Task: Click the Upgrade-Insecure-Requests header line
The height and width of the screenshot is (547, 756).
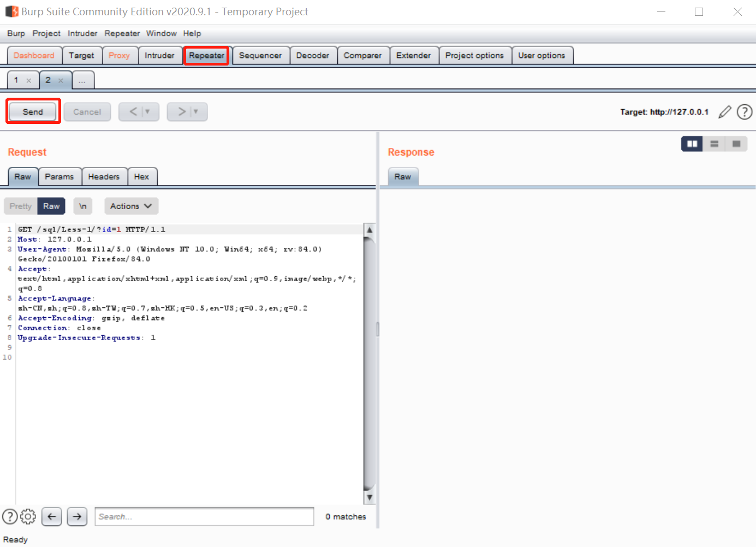Action: tap(87, 337)
